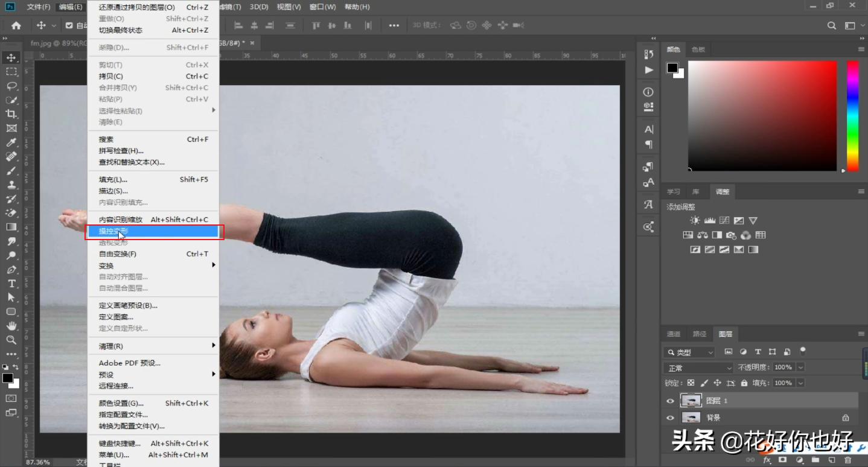Select the Hand tool
This screenshot has height=467, width=868.
[11, 326]
